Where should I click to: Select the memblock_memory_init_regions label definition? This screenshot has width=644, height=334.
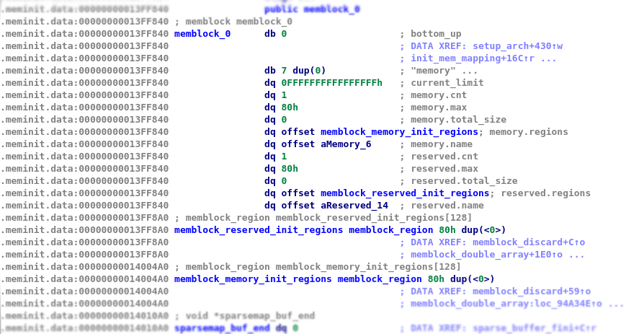coord(253,279)
